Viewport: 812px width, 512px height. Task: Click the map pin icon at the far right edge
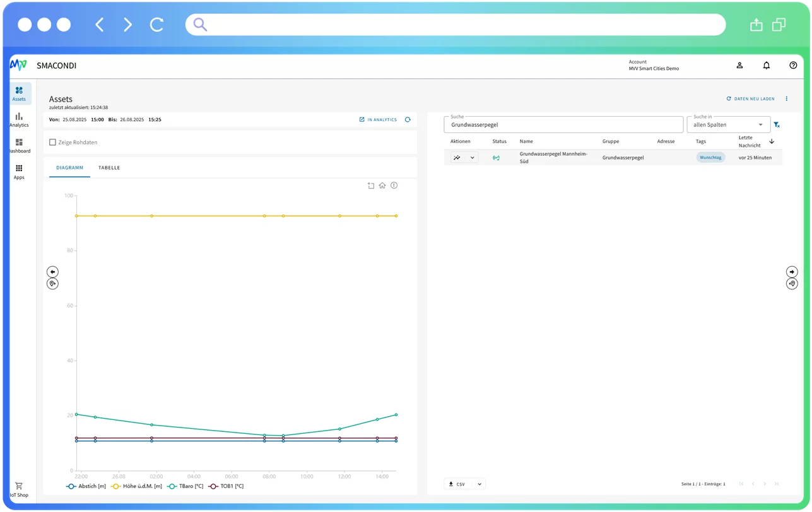point(792,284)
